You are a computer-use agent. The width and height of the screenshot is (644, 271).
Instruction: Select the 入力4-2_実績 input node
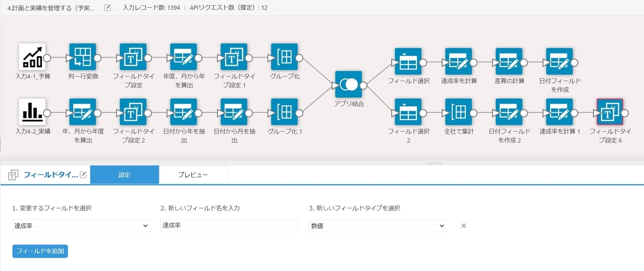pos(32,112)
